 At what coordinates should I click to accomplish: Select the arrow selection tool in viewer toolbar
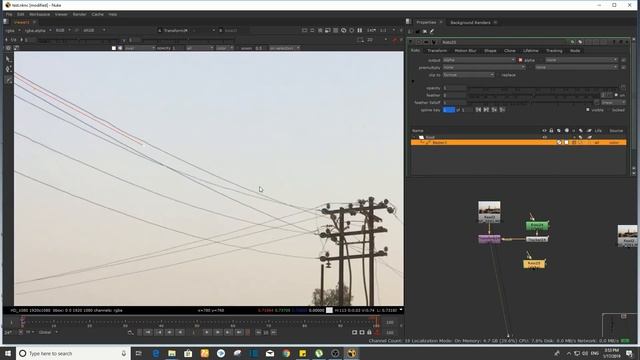click(x=8, y=60)
